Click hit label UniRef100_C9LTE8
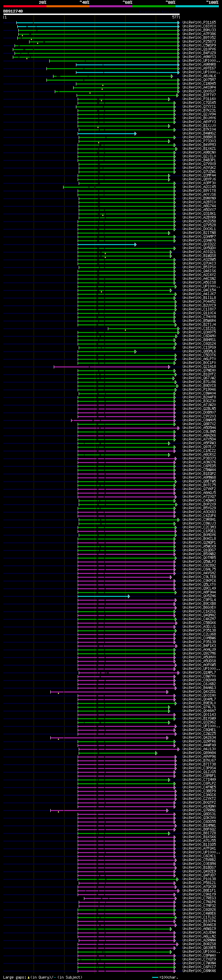The width and height of the screenshot is (222, 980). click(x=199, y=577)
